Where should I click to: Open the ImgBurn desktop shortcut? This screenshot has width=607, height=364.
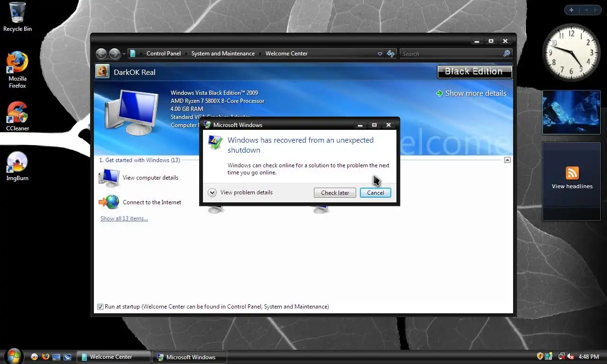click(x=17, y=166)
